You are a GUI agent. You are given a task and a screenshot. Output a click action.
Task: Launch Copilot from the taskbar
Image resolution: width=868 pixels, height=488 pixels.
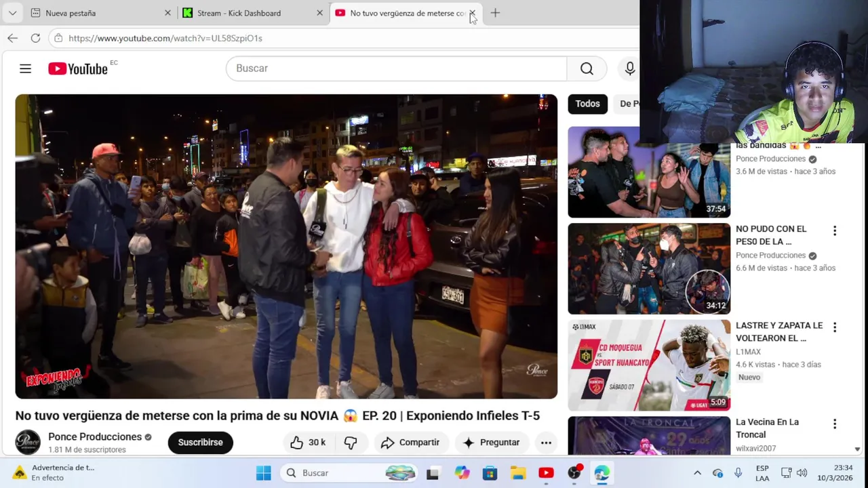[462, 473]
